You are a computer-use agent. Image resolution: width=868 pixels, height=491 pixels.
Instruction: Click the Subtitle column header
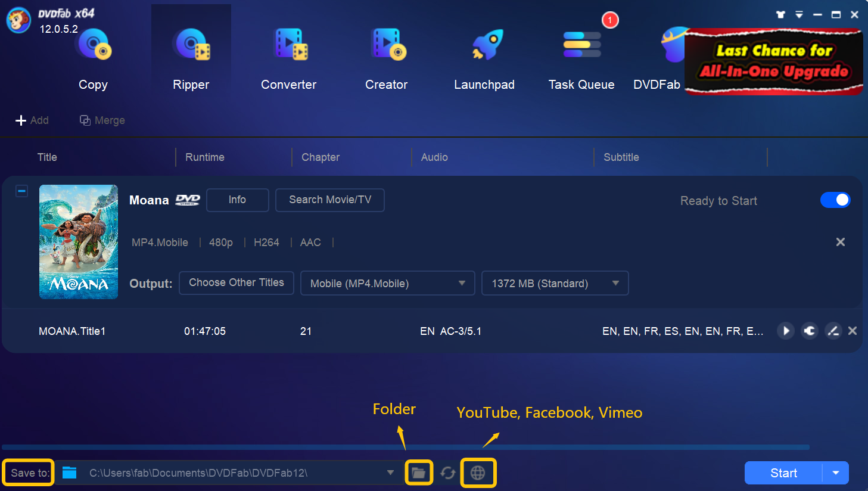[x=621, y=157]
